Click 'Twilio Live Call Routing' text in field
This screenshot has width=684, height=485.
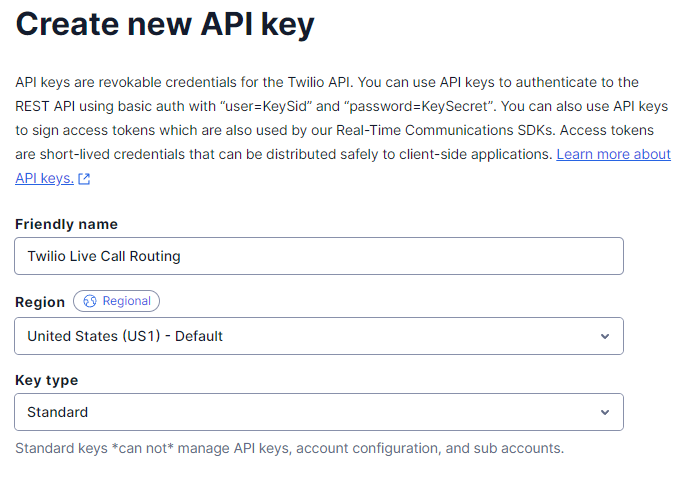point(104,256)
